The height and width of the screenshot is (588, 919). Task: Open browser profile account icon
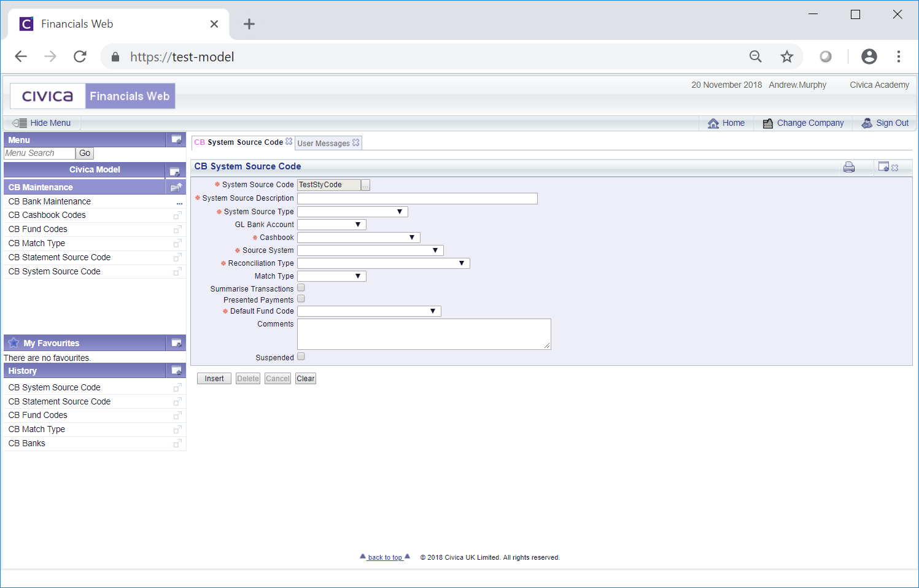pos(869,56)
